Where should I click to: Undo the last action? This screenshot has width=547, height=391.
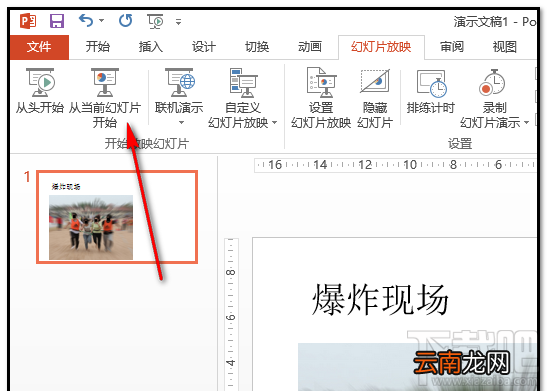pyautogui.click(x=86, y=21)
